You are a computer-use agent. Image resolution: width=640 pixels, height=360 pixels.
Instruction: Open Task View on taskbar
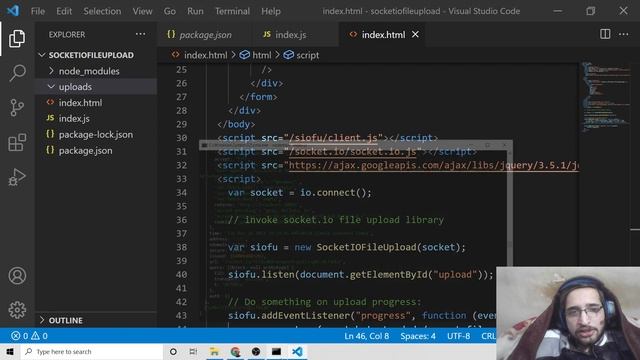[x=193, y=351]
